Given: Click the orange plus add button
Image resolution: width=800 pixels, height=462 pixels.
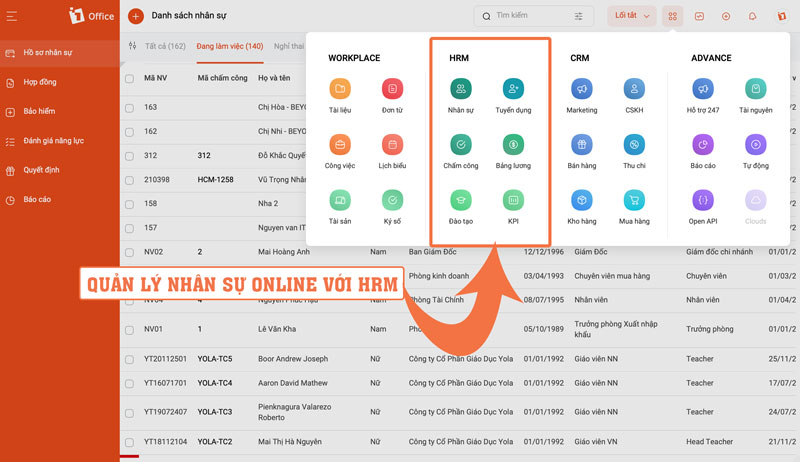Looking at the screenshot, I should tap(135, 16).
